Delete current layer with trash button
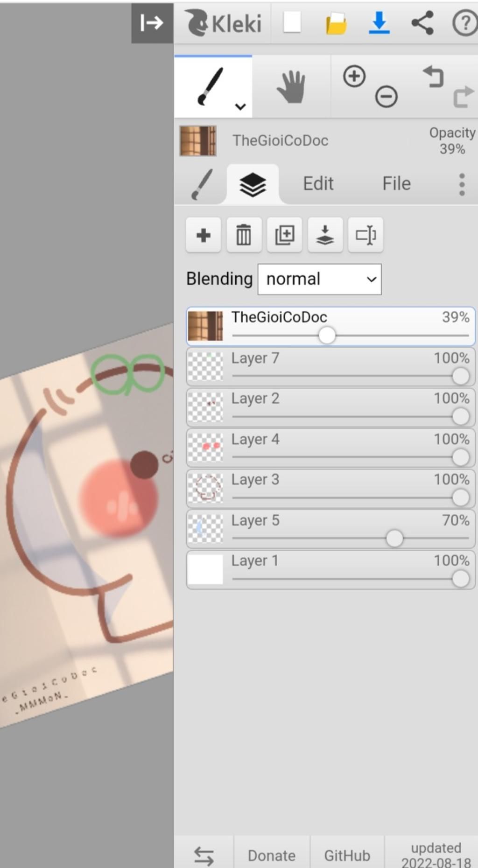This screenshot has width=478, height=868. click(244, 235)
